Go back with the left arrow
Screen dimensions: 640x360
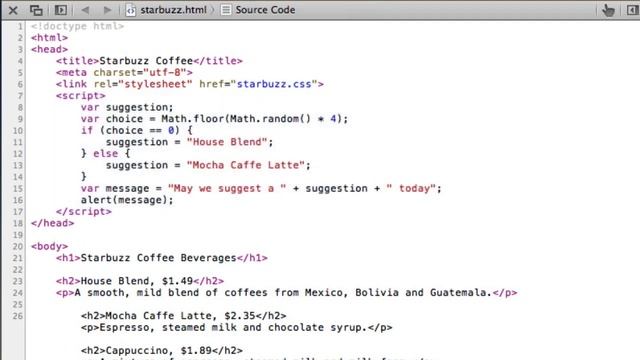click(85, 10)
